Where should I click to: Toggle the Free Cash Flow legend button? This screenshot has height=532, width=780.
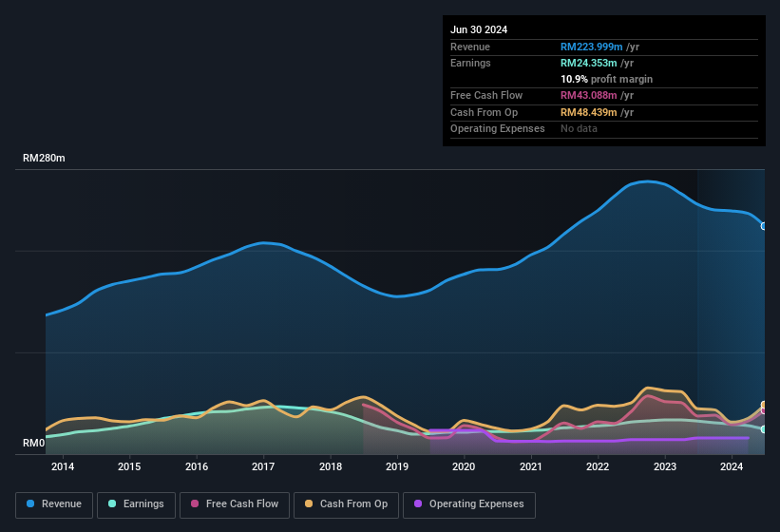coord(235,504)
